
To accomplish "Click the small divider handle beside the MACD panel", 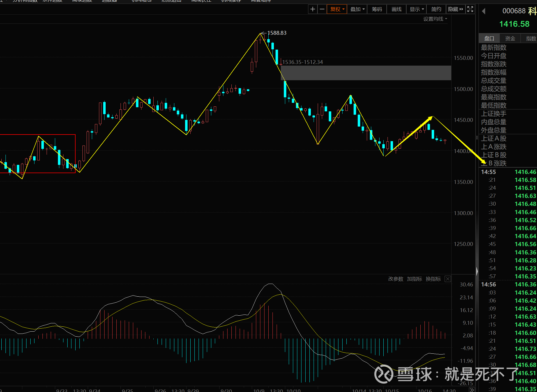I will coord(477,272).
